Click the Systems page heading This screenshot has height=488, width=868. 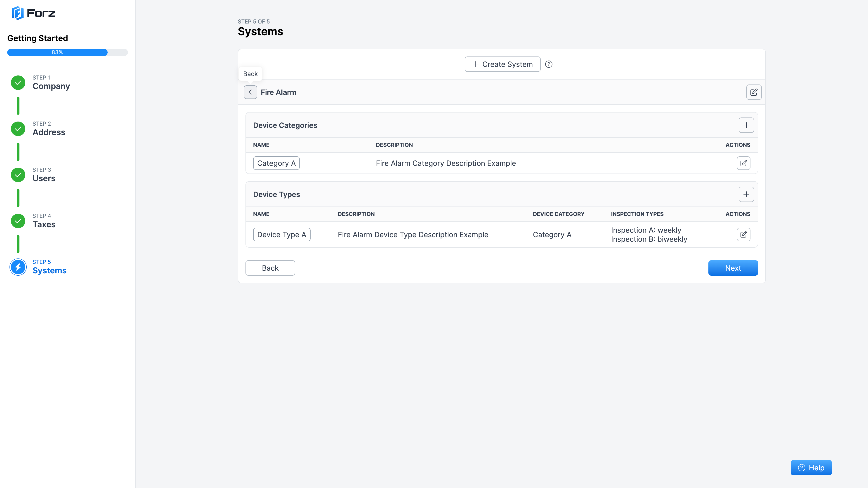(260, 31)
